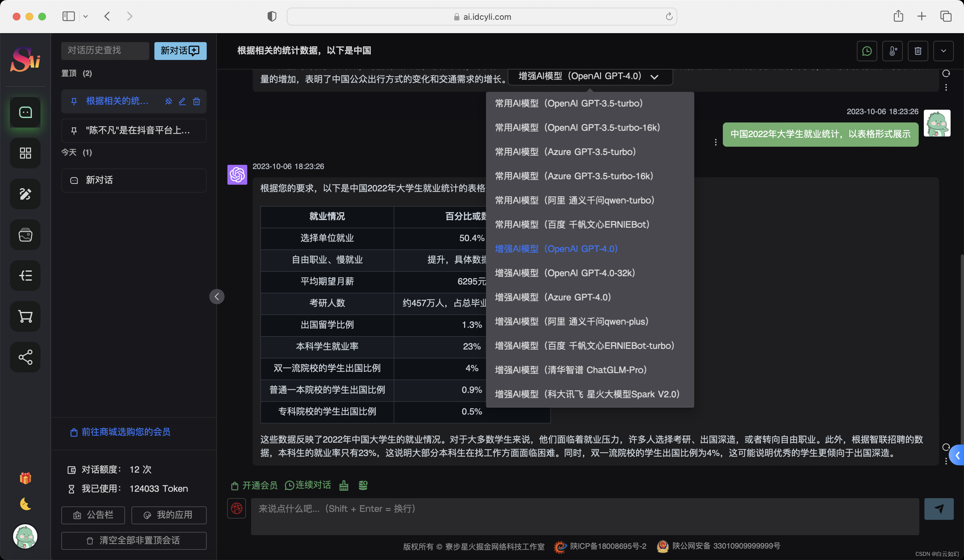Toggle 连续对话 continuous chat

click(x=308, y=485)
